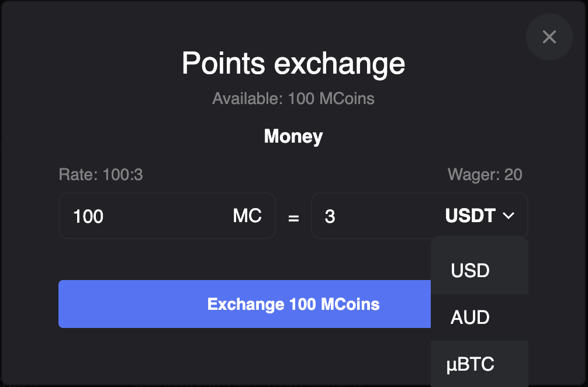Click the Available: 100 MCoins text
This screenshot has width=588, height=387.
tap(293, 98)
